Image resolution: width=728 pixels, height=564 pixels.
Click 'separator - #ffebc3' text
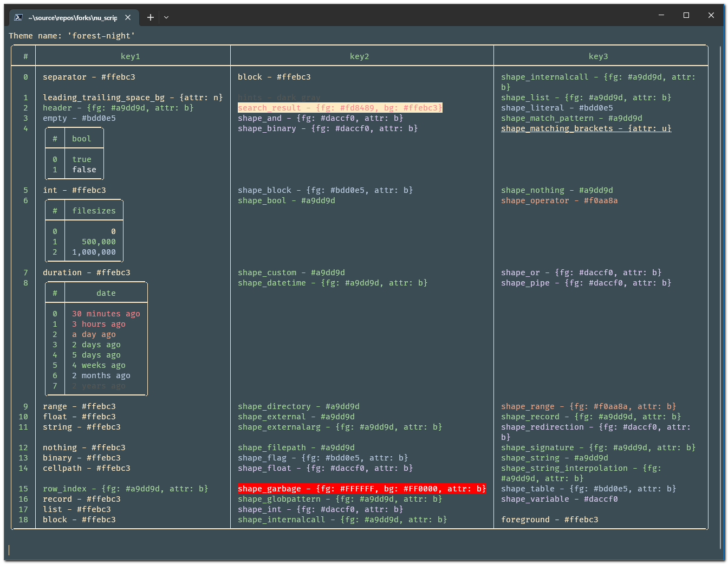click(89, 77)
